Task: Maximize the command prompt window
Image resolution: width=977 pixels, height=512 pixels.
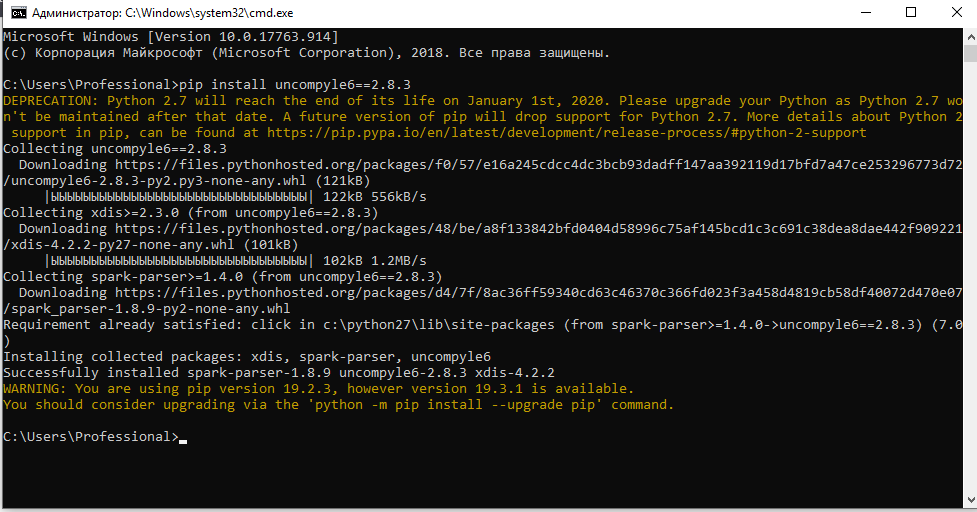Action: (x=910, y=13)
